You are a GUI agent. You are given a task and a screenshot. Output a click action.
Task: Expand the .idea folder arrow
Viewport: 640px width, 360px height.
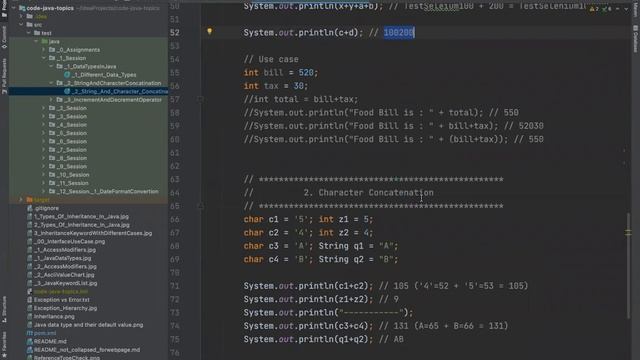(21, 16)
